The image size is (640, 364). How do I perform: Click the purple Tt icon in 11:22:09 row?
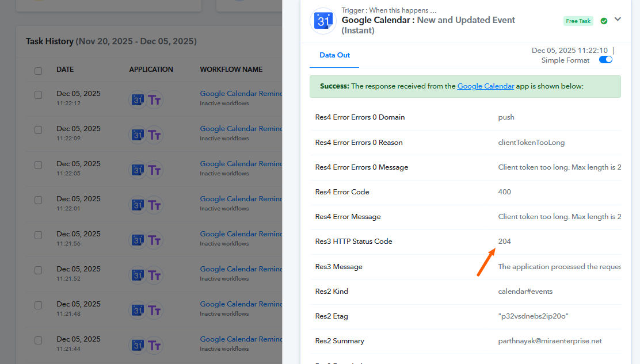[x=154, y=135]
